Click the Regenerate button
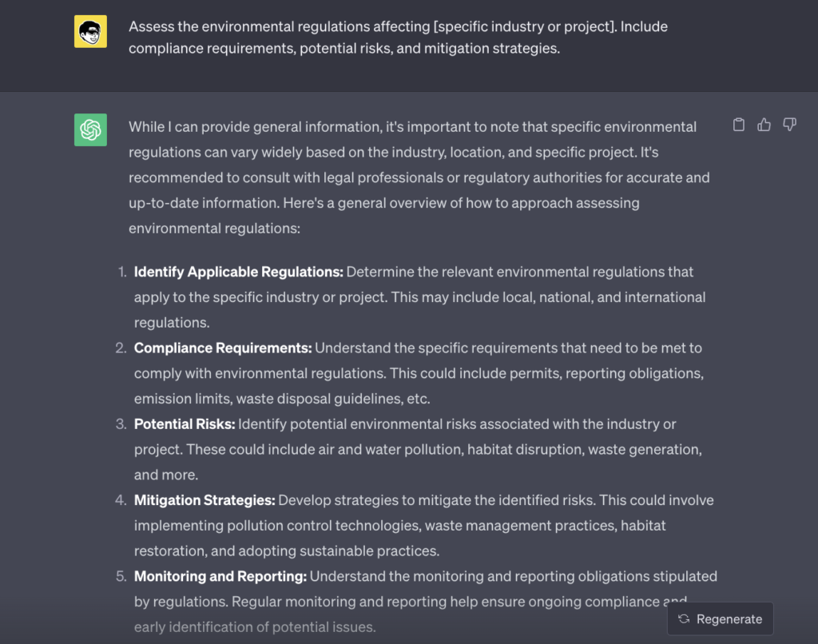Image resolution: width=818 pixels, height=644 pixels. [719, 618]
